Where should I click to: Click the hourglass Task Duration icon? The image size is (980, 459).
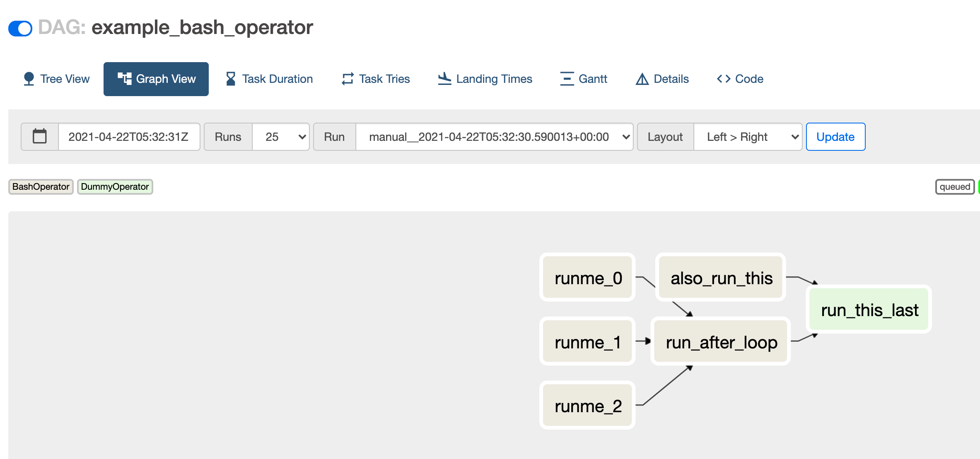coord(231,79)
